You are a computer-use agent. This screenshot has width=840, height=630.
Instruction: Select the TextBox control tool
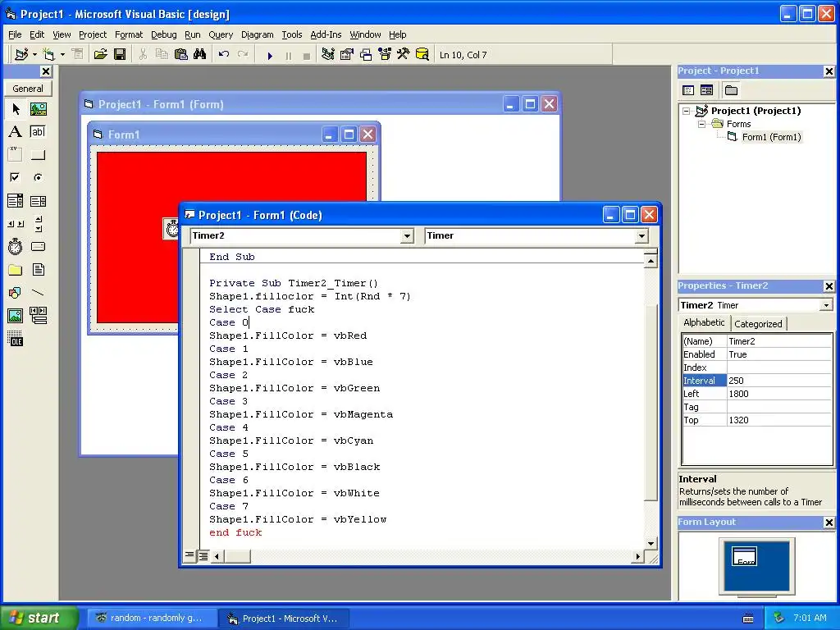click(38, 132)
